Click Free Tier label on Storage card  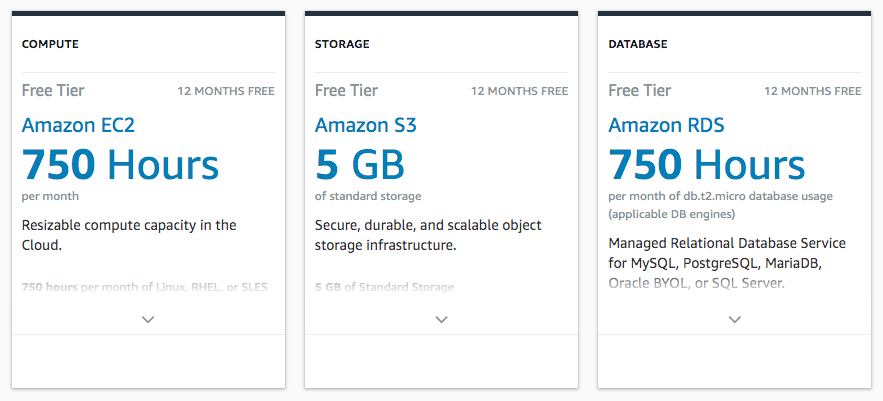click(346, 91)
